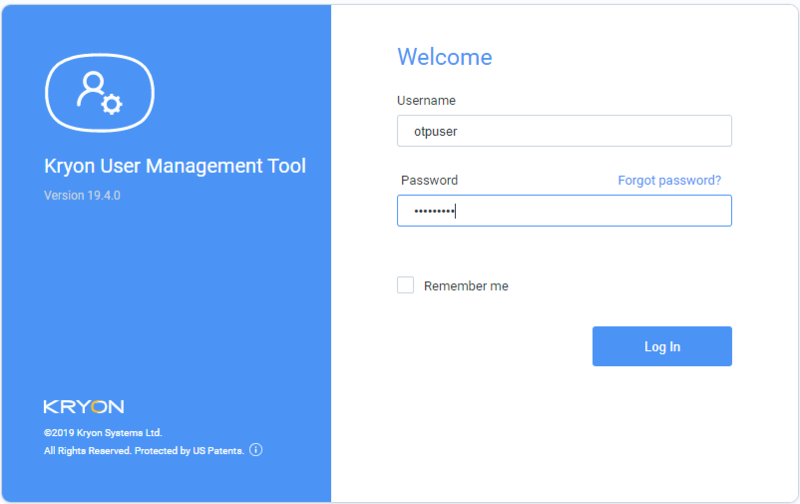Image resolution: width=800 pixels, height=504 pixels.
Task: Tick the Remember me checkbox
Action: 406,285
